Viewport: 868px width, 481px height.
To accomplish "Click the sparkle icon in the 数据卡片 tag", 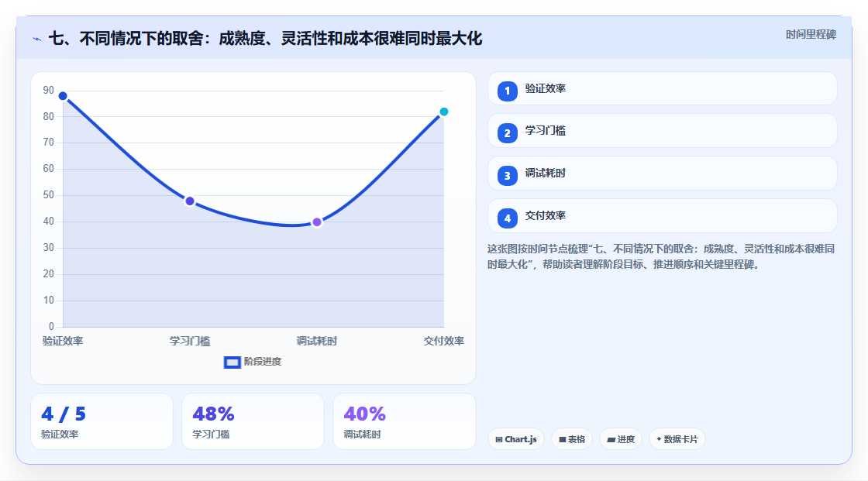I will 659,439.
